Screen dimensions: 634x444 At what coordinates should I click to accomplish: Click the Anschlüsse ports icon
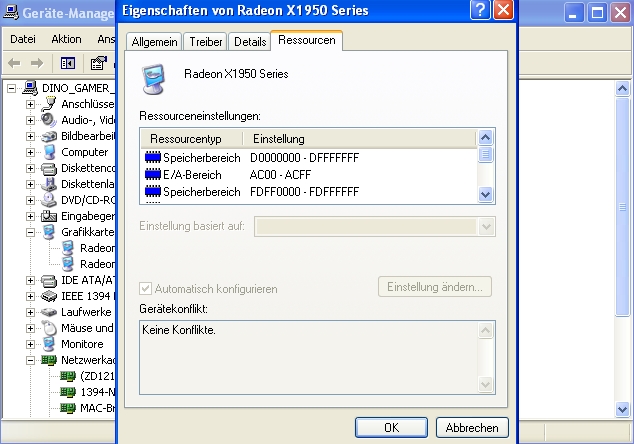click(49, 104)
